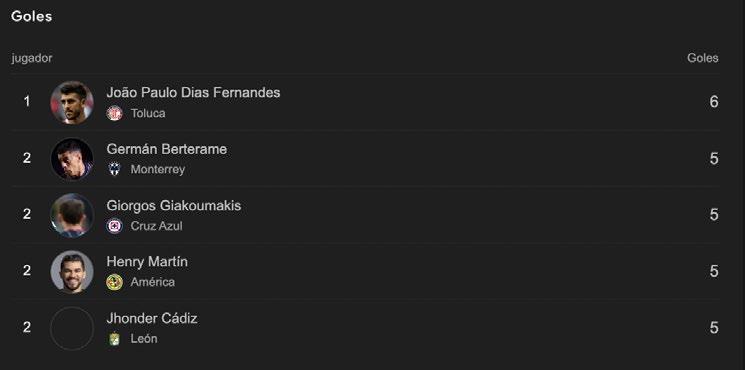Image resolution: width=745 pixels, height=370 pixels.
Task: Click the Cruz Azul team name
Action: (x=156, y=226)
